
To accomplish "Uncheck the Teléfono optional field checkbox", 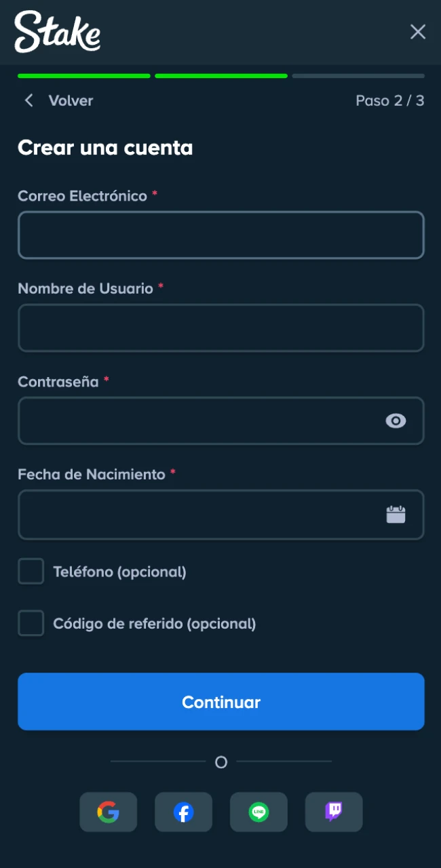I will point(31,571).
